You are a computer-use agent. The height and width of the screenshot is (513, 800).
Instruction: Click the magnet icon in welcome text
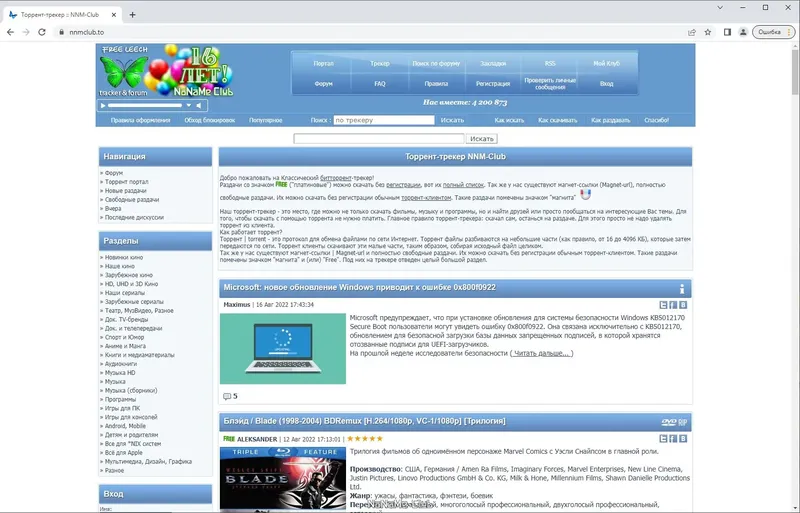[586, 195]
